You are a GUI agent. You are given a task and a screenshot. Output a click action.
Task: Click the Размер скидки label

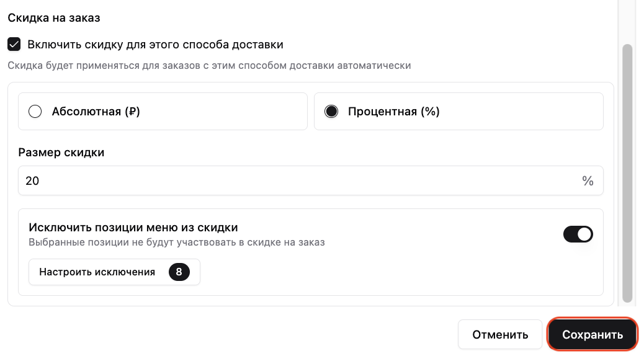click(x=61, y=153)
